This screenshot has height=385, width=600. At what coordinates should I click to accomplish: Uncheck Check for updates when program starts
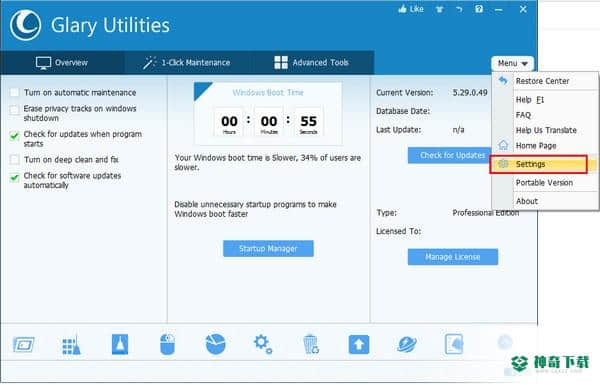(15, 135)
